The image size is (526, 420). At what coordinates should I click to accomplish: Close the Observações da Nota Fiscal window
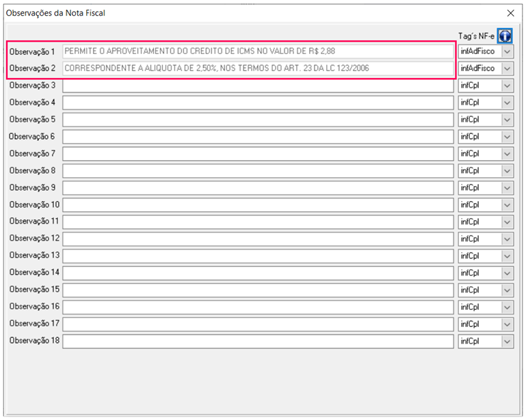510,12
